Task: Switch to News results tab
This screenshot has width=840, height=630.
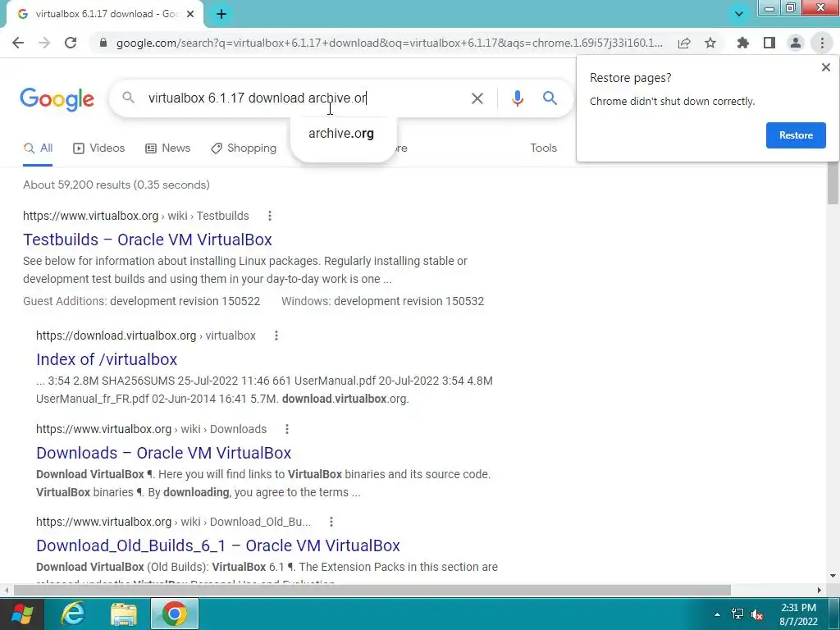Action: point(167,148)
